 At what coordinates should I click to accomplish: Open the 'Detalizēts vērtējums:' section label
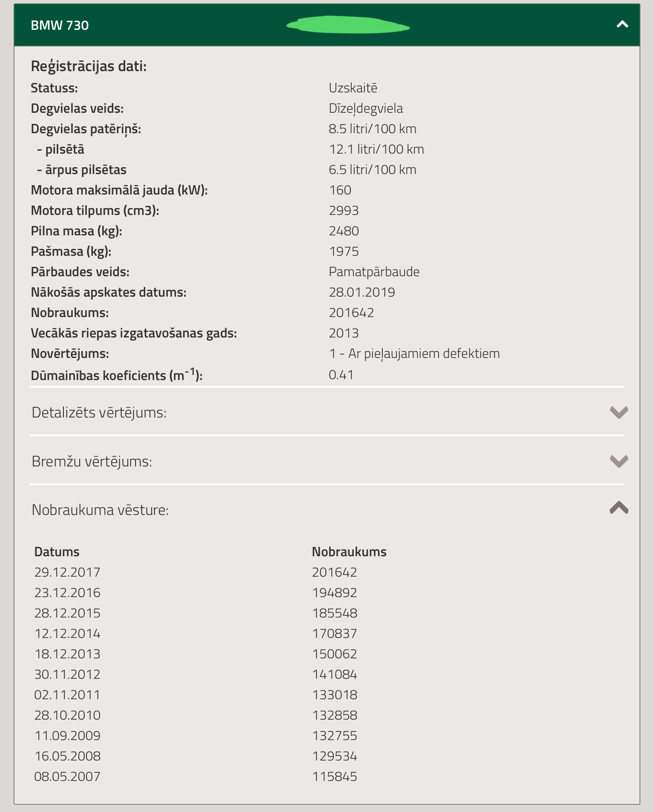pos(99,412)
